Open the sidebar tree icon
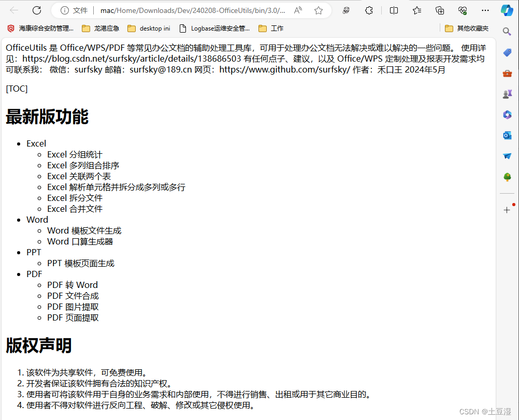The width and height of the screenshot is (519, 420). click(507, 177)
